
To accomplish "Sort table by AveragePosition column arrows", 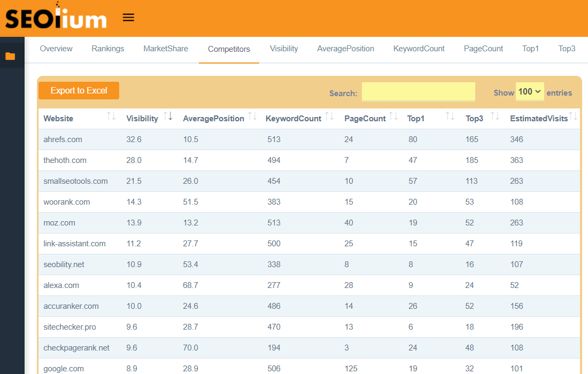I will pos(252,116).
